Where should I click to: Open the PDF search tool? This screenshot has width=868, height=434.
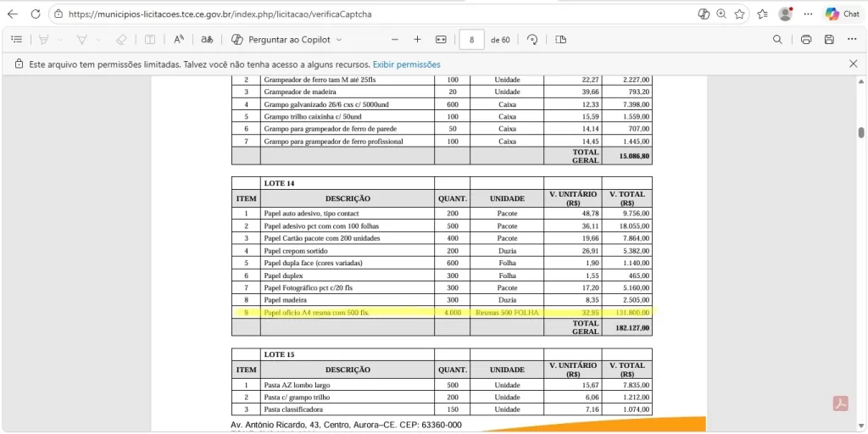click(x=777, y=40)
